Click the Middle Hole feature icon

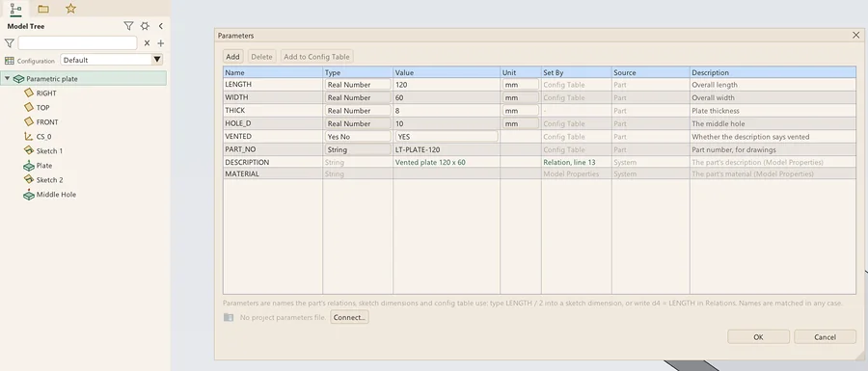pos(29,194)
